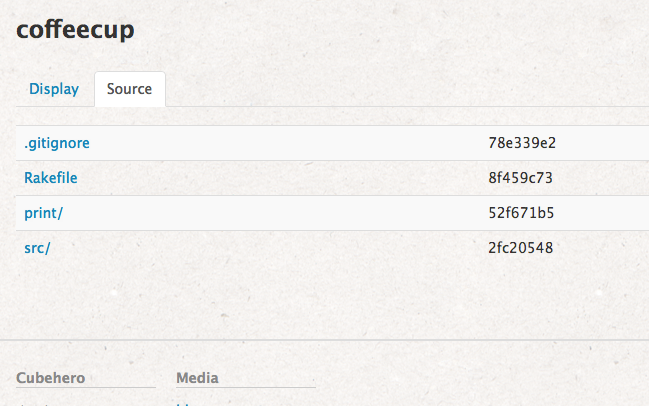Open the .gitignore file

pos(57,143)
